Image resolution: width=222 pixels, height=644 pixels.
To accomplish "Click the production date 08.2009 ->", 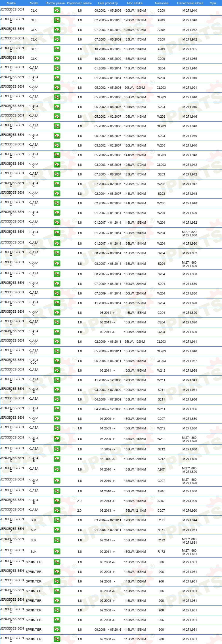I will (107, 439).
